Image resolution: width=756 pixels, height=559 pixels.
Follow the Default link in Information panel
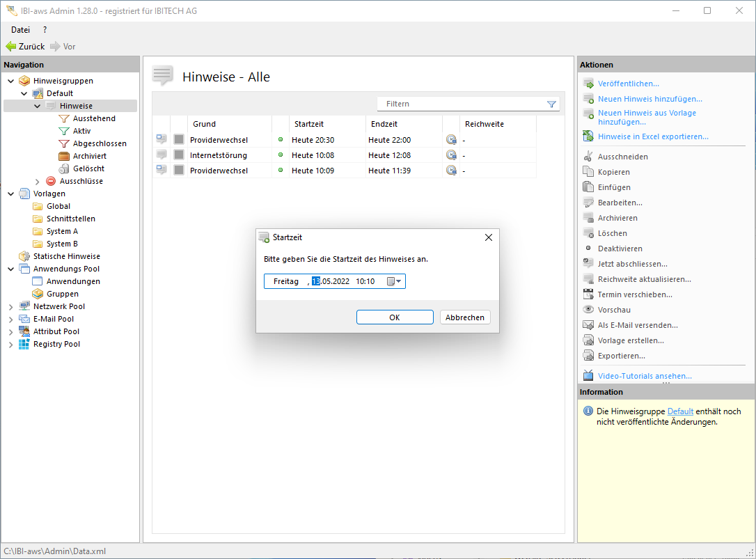tap(680, 411)
